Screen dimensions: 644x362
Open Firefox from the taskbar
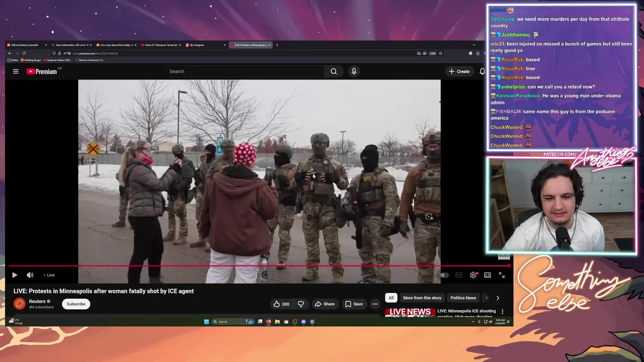pos(269,322)
